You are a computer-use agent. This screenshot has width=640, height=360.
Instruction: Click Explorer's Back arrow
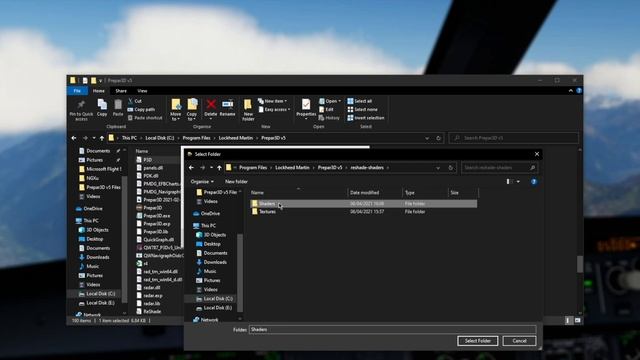74,138
